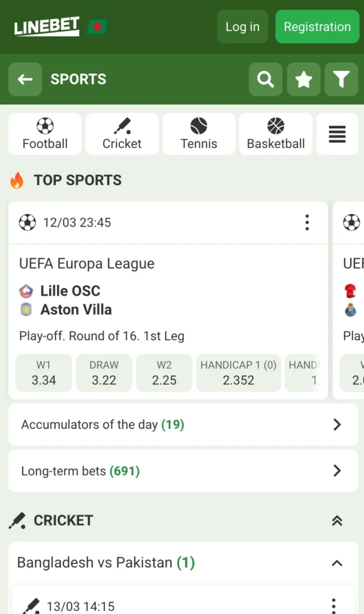
Task: Expand Long-term bets list
Action: pos(183,471)
